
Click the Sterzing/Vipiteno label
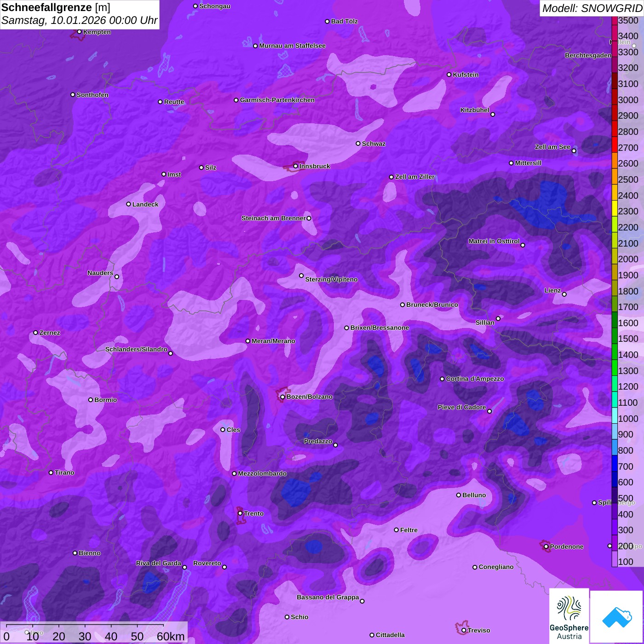pos(332,279)
